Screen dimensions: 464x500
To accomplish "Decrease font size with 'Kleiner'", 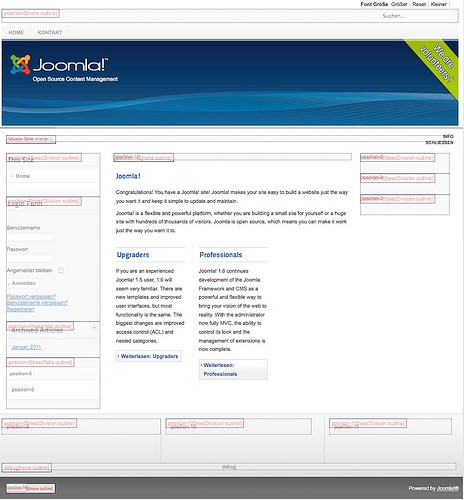I will 438,4.
